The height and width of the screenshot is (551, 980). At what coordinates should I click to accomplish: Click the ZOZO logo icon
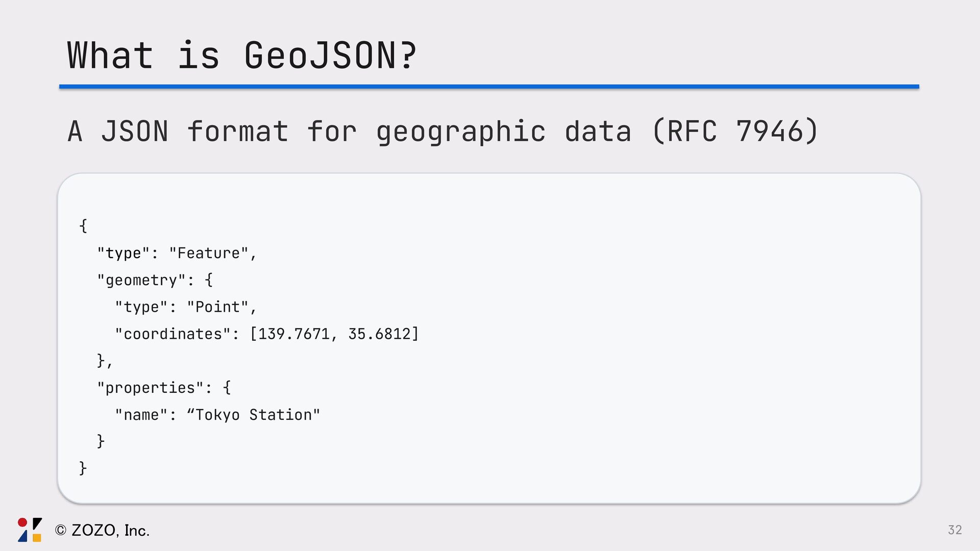point(30,530)
